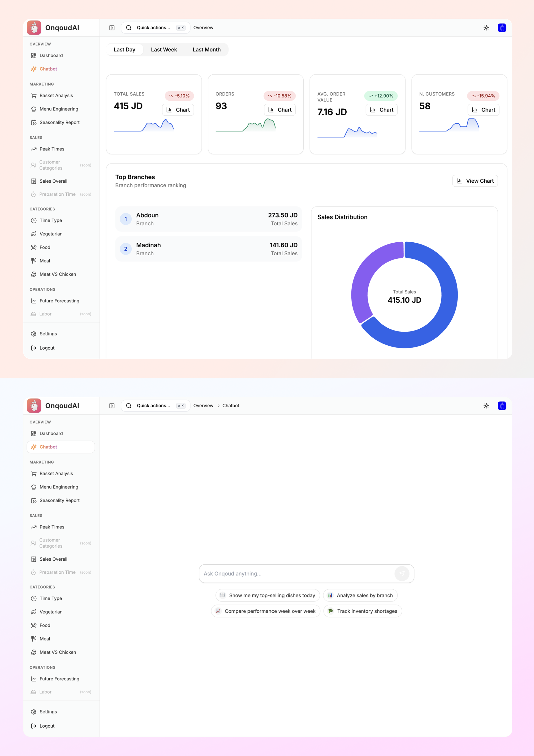Open Basket Analysis in top sidebar
Screen dimensions: 534x756
pyautogui.click(x=56, y=95)
